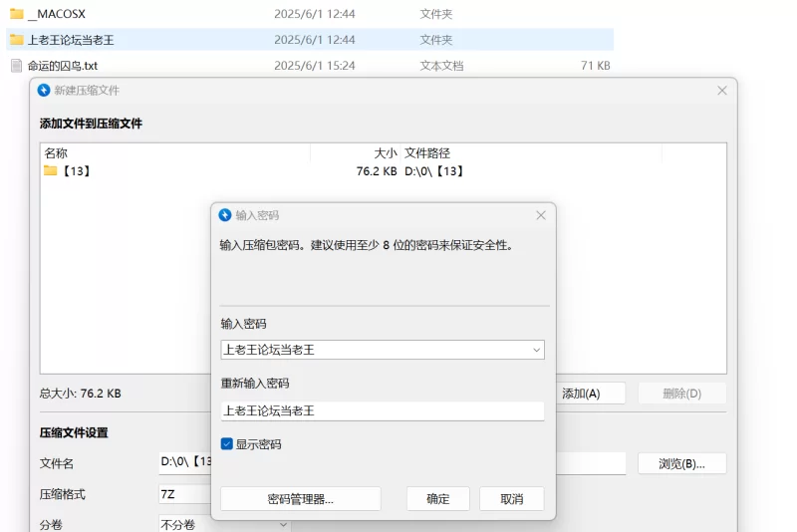The width and height of the screenshot is (797, 532).
Task: Toggle the 显示密码 checkbox
Action: click(227, 444)
